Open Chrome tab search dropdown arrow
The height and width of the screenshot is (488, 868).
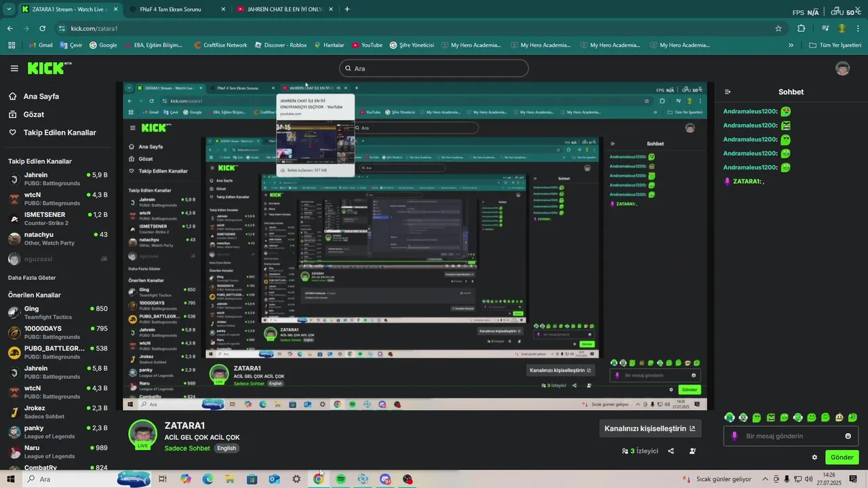point(9,9)
